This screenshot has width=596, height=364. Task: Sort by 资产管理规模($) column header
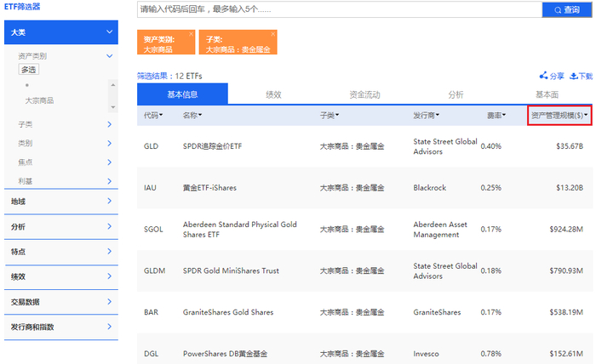click(559, 115)
